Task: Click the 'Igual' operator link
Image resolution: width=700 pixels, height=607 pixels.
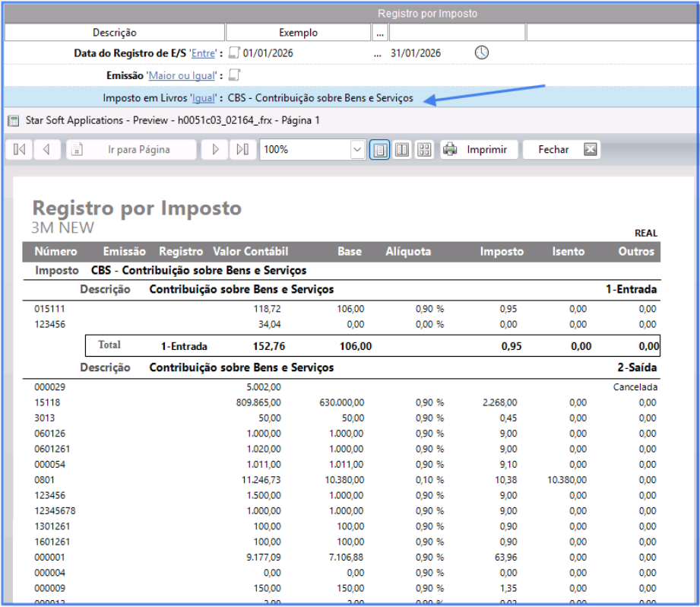Action: [203, 98]
